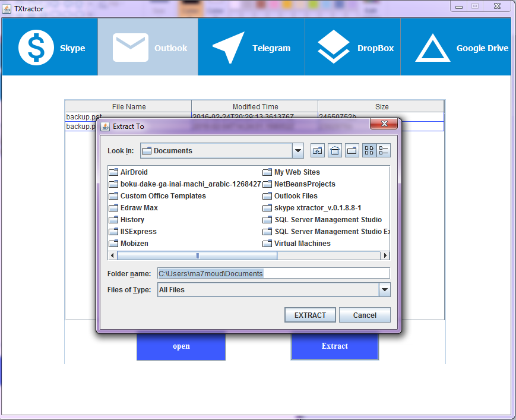Switch to the Google Drive tab
Viewport: 516px width, 420px height.
coord(455,47)
